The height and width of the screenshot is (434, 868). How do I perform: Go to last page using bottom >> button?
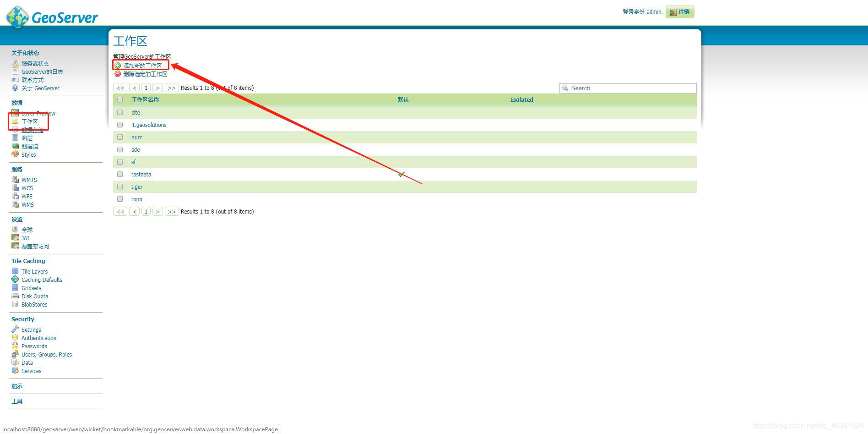[172, 211]
